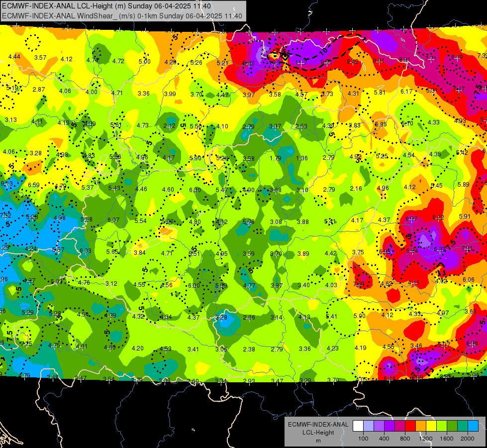Click the light lavender legend swatch
The height and width of the screenshot is (448, 487).
point(369,426)
